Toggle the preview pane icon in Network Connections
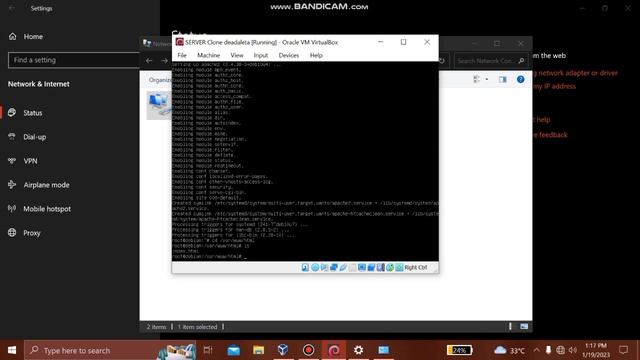Image resolution: width=640 pixels, height=360 pixels. [x=502, y=79]
